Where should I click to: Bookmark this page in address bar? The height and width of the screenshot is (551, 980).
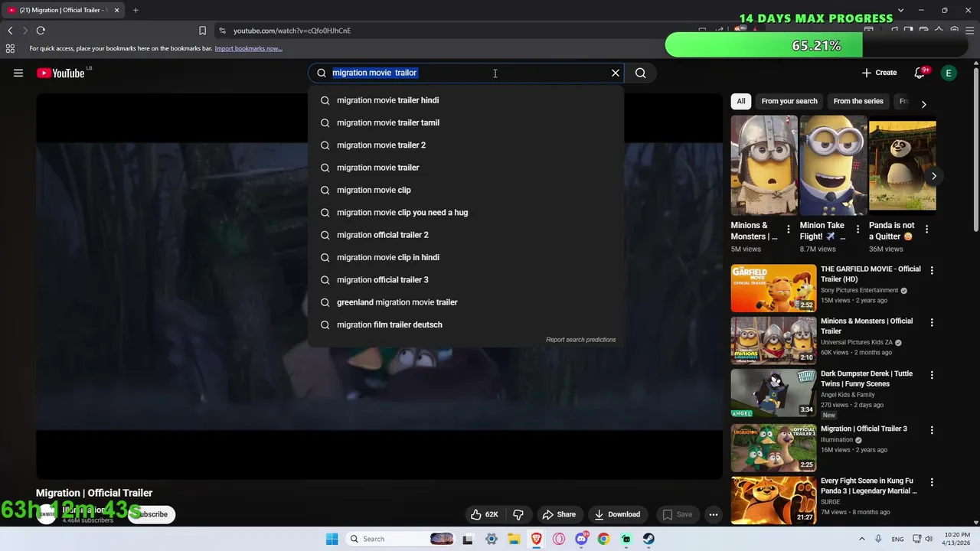(202, 31)
